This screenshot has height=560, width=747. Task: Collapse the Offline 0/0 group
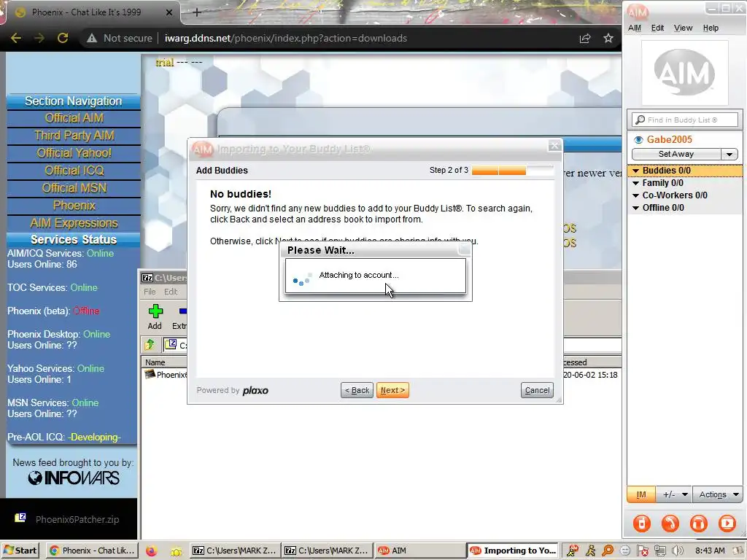point(635,208)
